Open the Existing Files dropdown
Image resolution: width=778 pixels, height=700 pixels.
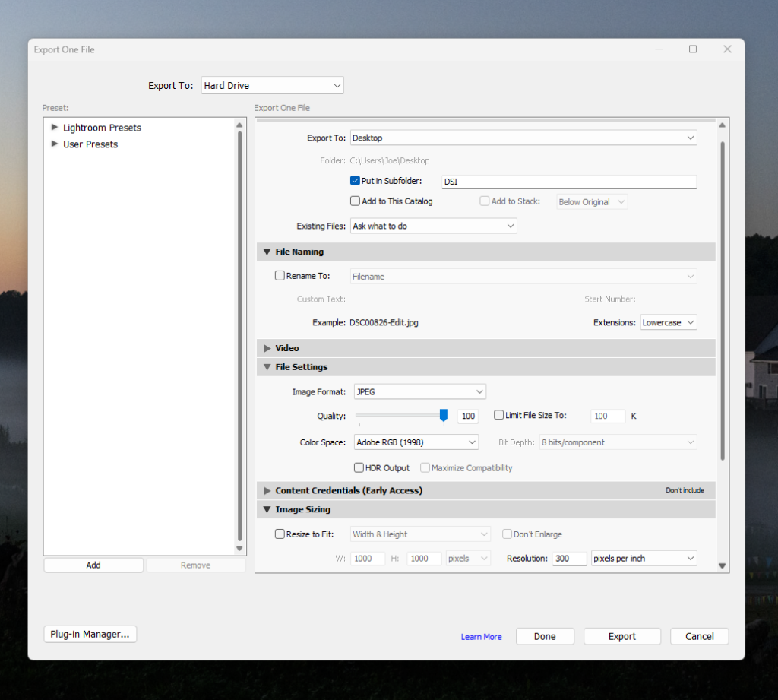point(433,226)
